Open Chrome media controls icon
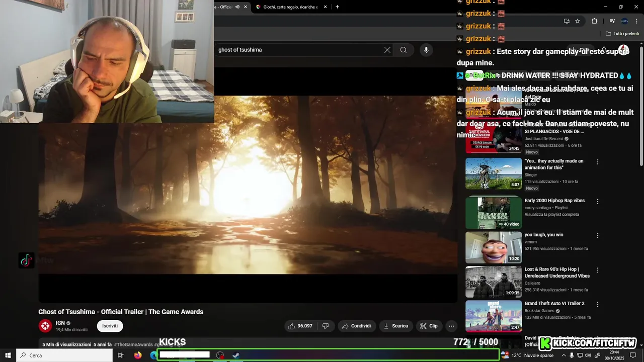The height and width of the screenshot is (362, 644). pos(612,21)
